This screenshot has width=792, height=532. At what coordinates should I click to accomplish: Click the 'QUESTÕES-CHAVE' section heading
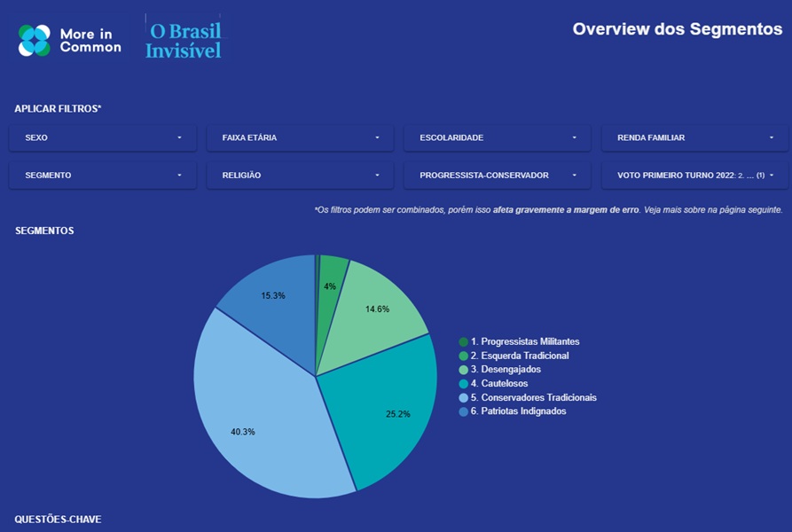click(x=58, y=520)
